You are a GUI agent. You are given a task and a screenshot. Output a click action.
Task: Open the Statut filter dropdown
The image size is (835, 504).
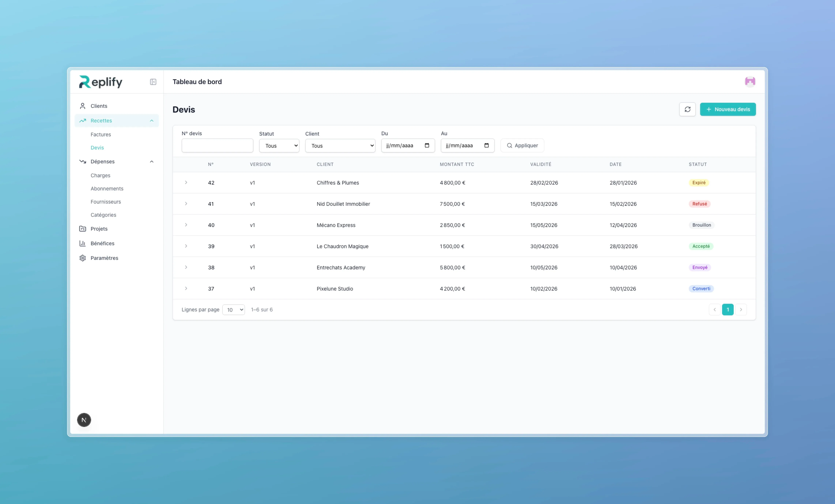(x=279, y=146)
